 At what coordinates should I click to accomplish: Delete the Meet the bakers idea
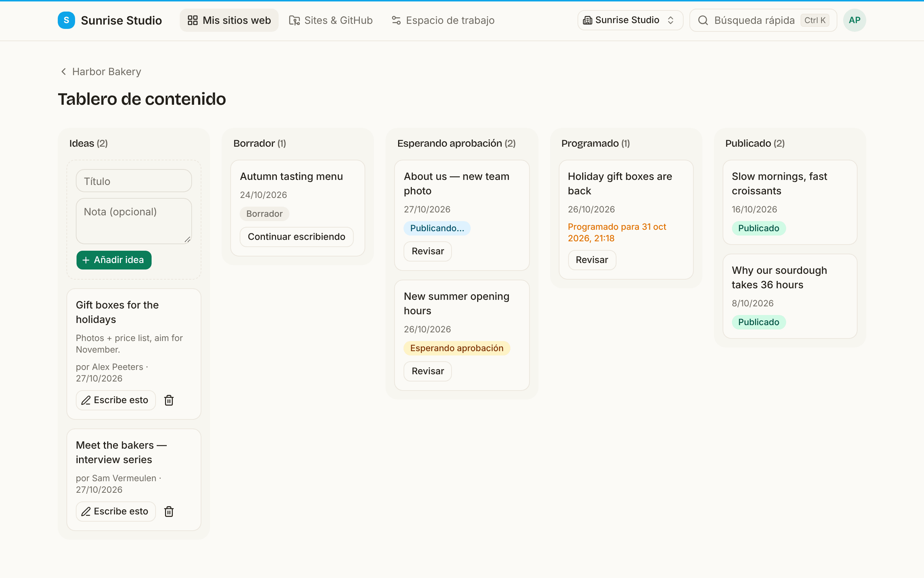click(169, 512)
